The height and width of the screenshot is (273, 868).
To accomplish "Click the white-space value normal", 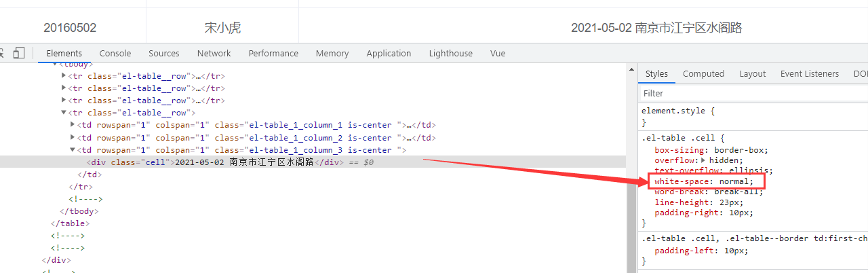I will [x=734, y=181].
